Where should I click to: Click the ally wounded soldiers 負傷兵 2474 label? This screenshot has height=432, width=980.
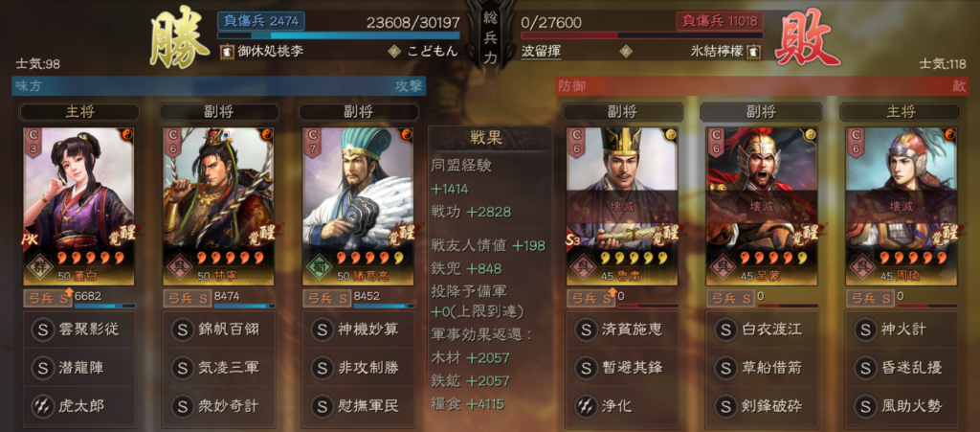[x=261, y=21]
